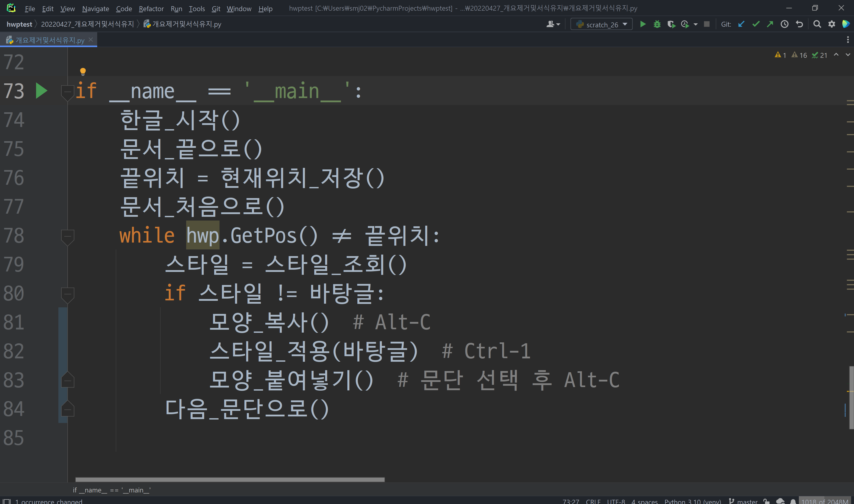Viewport: 854px width, 504px height.
Task: Open the Navigate menu
Action: click(x=95, y=8)
